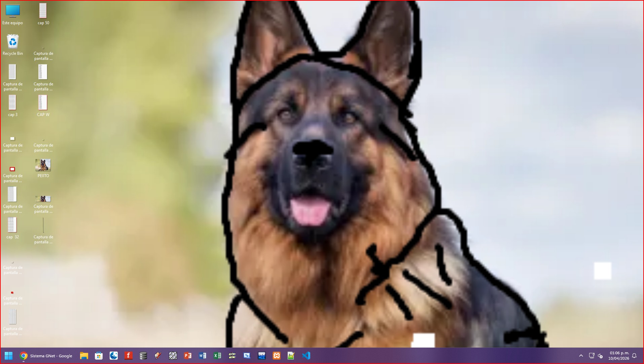Open Excel from the taskbar

217,356
